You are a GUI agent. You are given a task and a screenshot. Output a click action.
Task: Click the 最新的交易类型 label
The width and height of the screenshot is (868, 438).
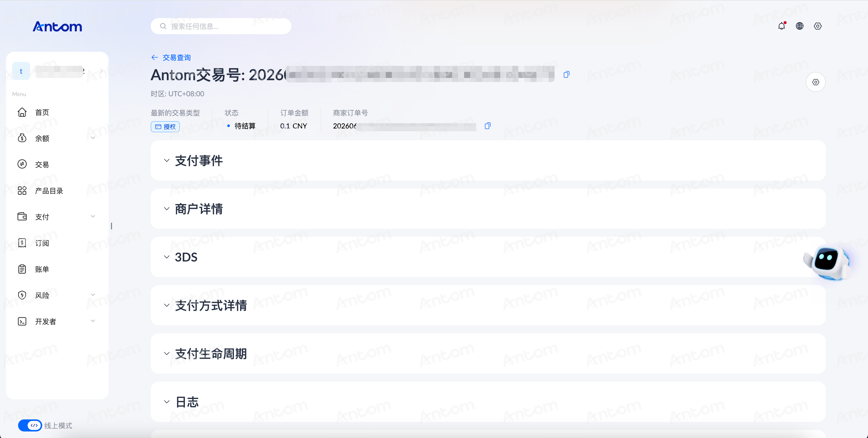click(x=175, y=113)
